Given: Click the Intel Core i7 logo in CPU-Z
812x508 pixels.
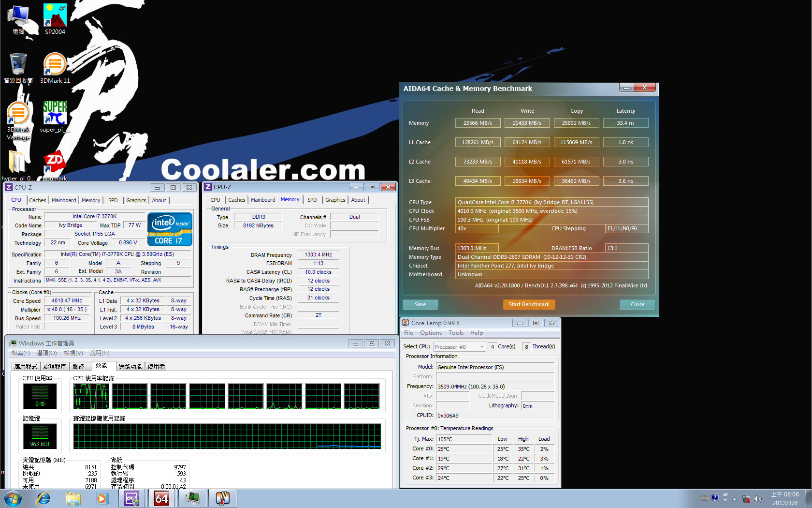Looking at the screenshot, I should 170,229.
